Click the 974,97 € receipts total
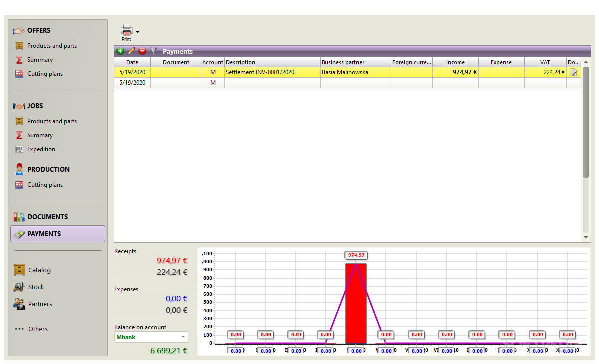Viewport: 599px width, 364px height. click(172, 260)
